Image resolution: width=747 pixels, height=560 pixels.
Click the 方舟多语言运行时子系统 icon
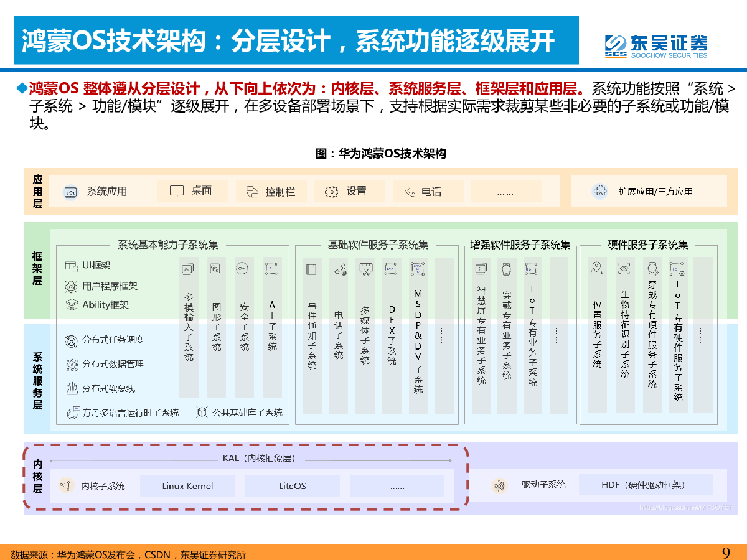72,412
